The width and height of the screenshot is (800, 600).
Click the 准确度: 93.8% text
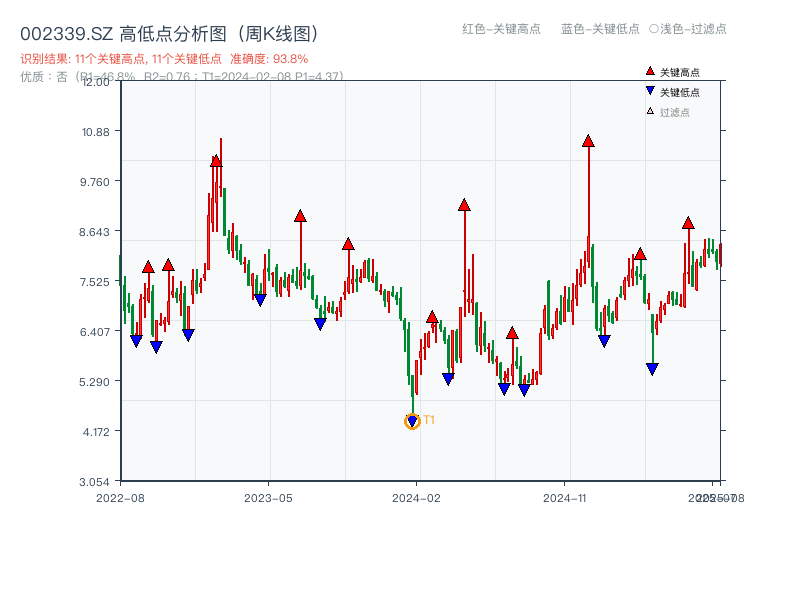coord(269,59)
